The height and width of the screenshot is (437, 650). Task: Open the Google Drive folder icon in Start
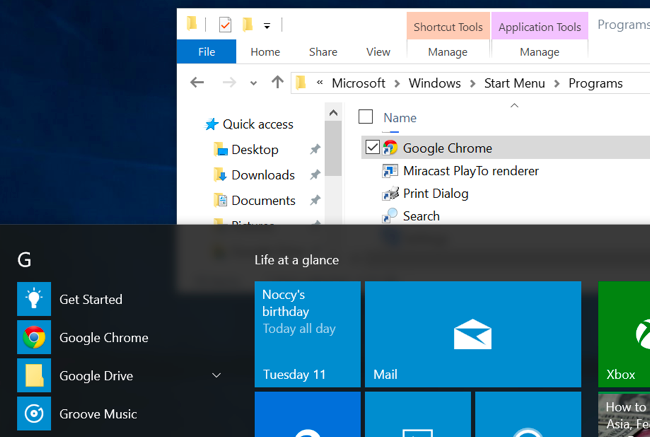pyautogui.click(x=34, y=375)
